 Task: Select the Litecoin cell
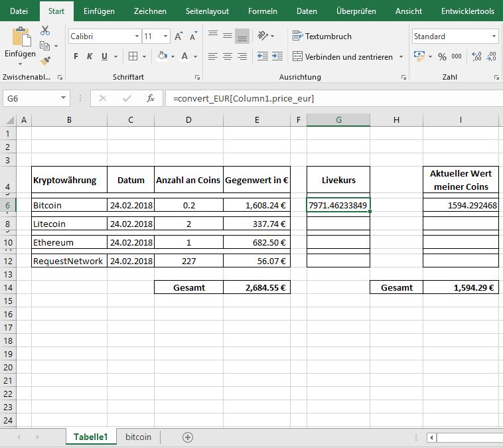(x=69, y=224)
